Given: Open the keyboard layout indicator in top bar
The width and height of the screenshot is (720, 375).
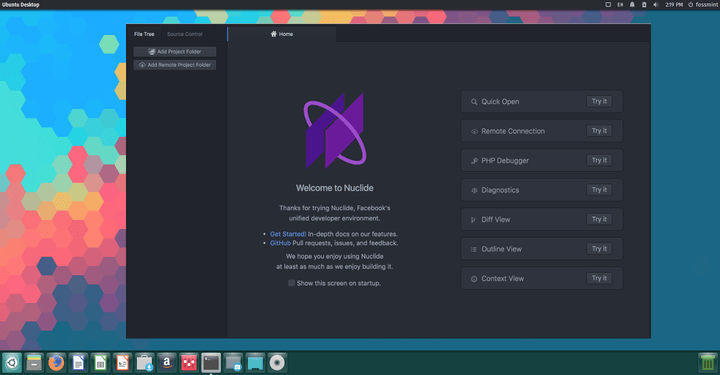Looking at the screenshot, I should 620,5.
